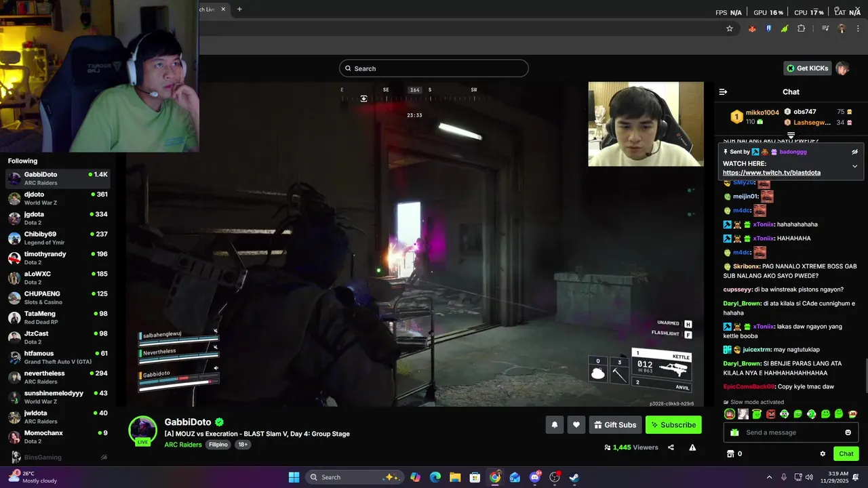
Task: Open Steam from the taskbar
Action: pyautogui.click(x=574, y=477)
